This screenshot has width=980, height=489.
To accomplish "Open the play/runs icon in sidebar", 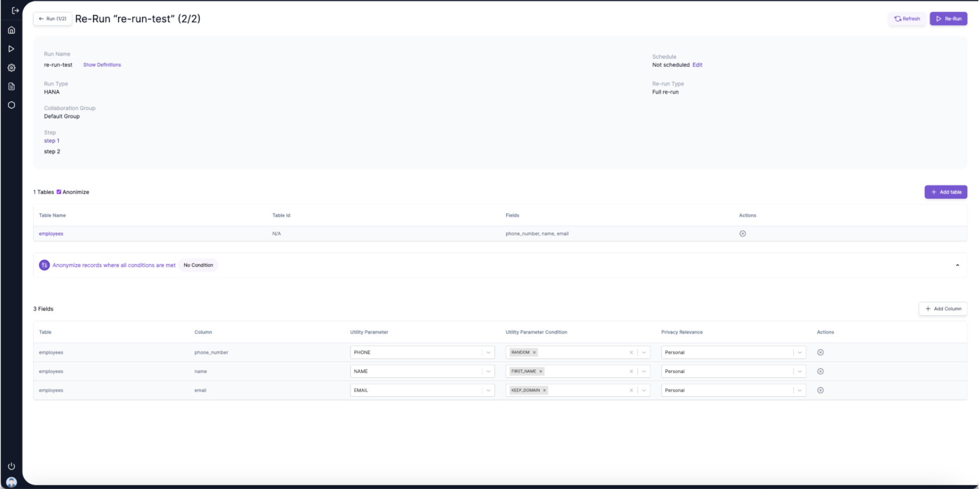I will tap(11, 49).
